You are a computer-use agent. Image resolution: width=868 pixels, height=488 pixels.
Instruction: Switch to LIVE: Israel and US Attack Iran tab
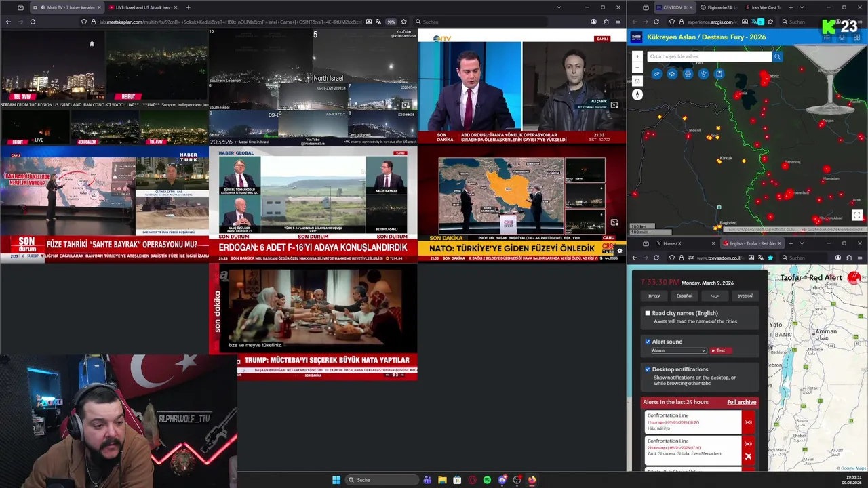coord(142,7)
